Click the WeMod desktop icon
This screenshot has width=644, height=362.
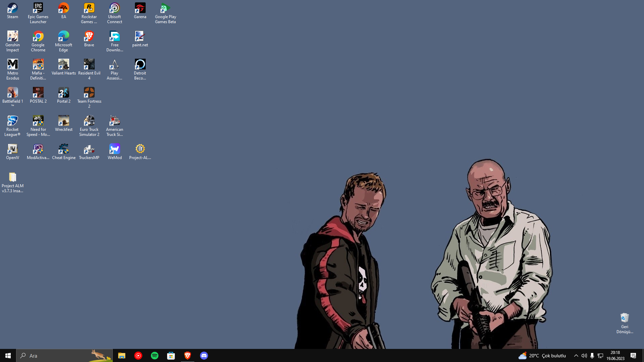click(114, 152)
